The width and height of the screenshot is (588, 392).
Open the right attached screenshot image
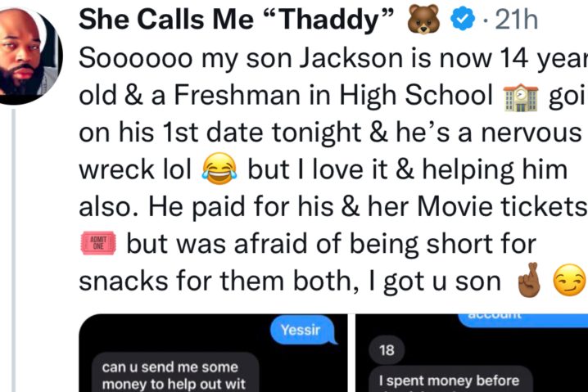472,353
